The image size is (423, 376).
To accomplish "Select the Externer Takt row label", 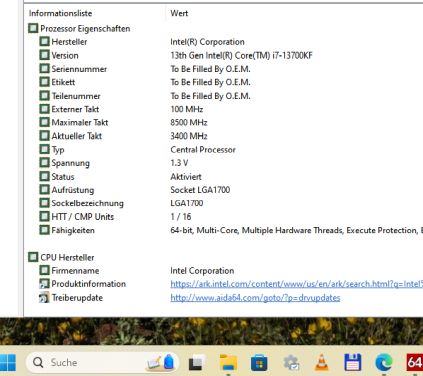I will (75, 109).
